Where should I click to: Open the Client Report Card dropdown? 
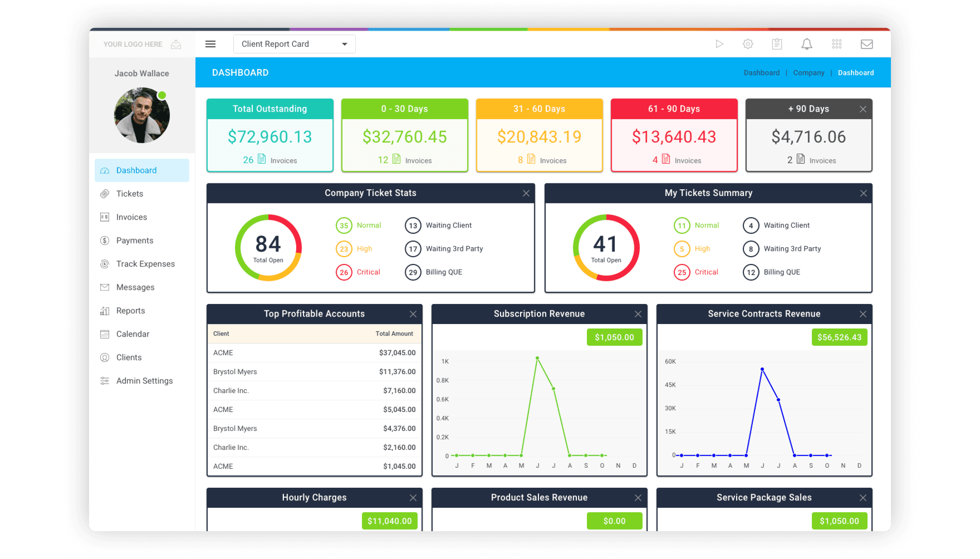pos(294,44)
